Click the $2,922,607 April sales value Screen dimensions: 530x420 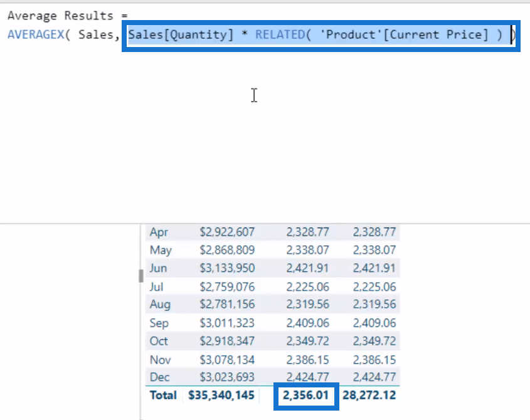pos(227,232)
